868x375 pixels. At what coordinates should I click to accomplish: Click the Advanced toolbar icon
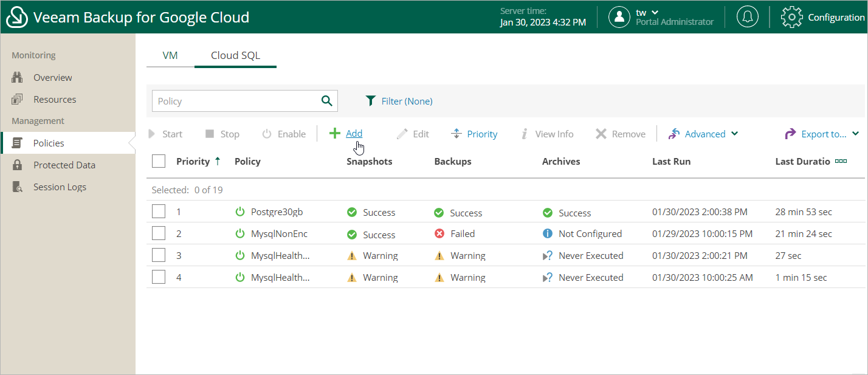[x=674, y=134]
